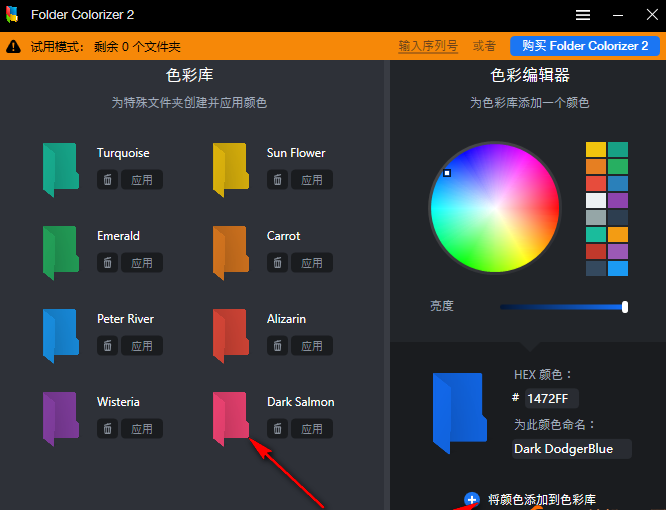Image resolution: width=666 pixels, height=510 pixels.
Task: Click the Dark Salmon pink folder icon
Action: tap(231, 419)
